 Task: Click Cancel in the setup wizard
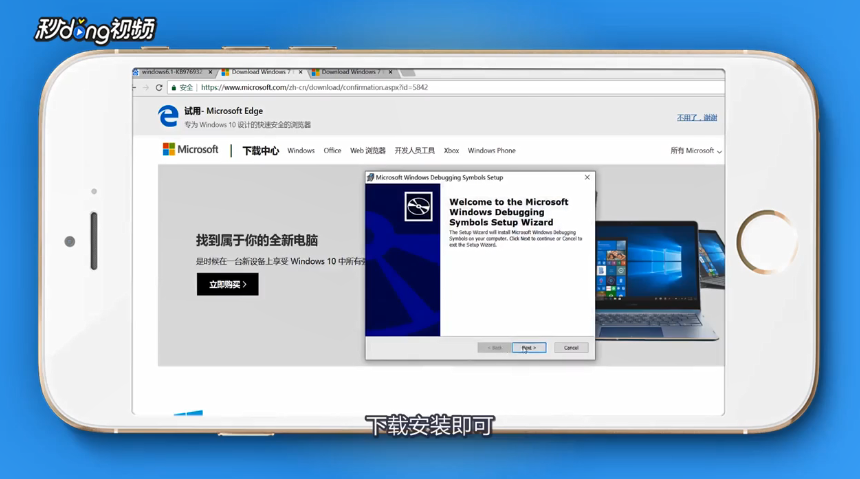tap(571, 348)
